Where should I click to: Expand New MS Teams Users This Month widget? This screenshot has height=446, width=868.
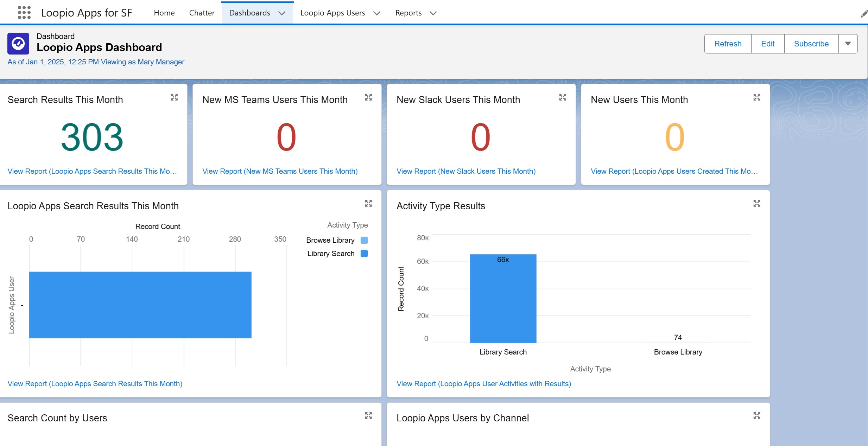click(x=368, y=97)
